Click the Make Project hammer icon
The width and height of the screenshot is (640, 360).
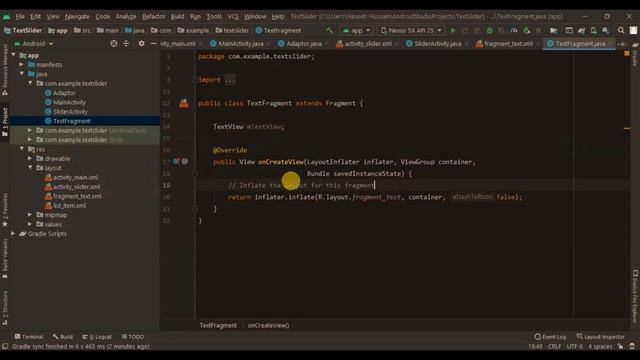click(x=329, y=30)
